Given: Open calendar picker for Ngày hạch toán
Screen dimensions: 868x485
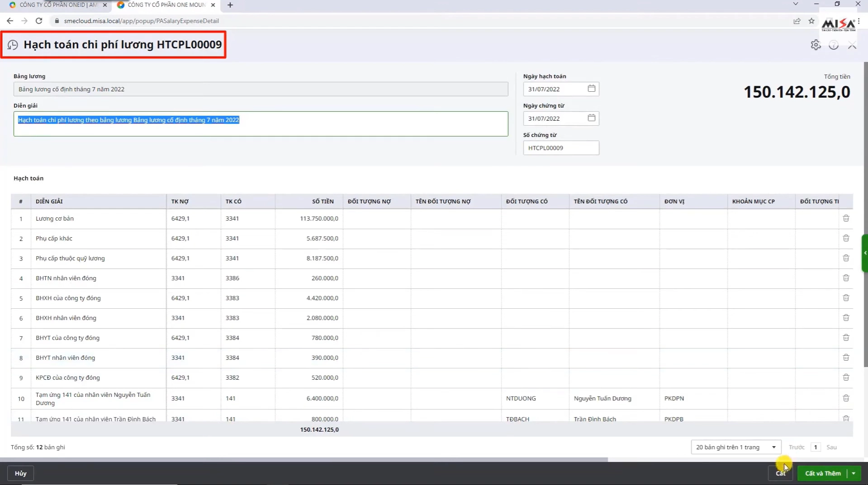Looking at the screenshot, I should (591, 89).
